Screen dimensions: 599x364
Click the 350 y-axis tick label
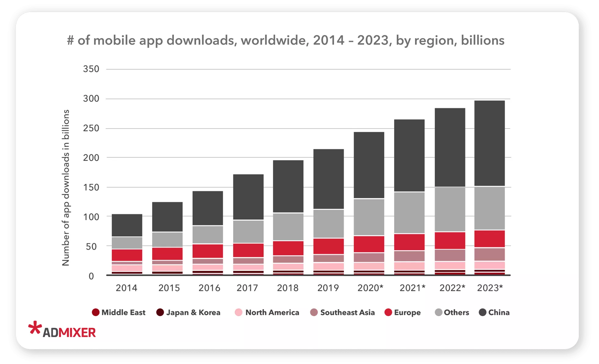pos(91,69)
